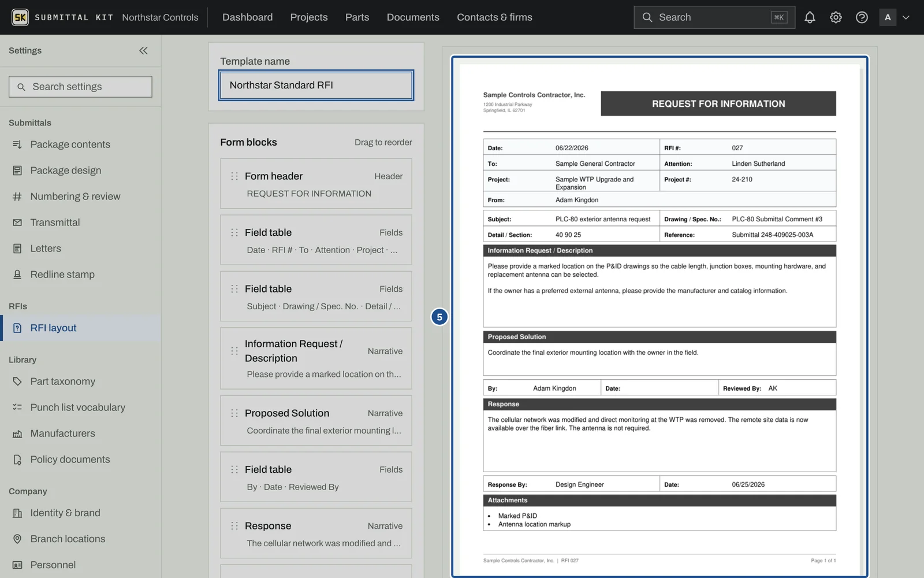Click the Package design icon
This screenshot has height=578, width=924.
tap(17, 171)
